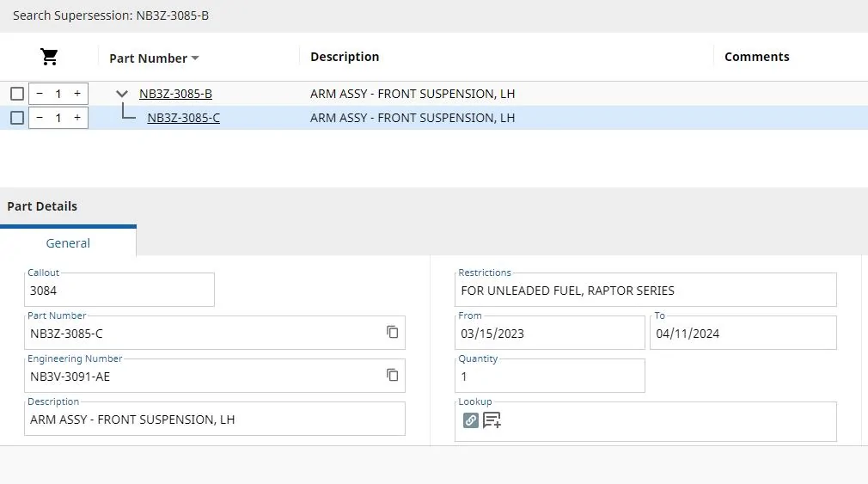
Task: Click the From date field 03/15/2023
Action: coord(550,333)
